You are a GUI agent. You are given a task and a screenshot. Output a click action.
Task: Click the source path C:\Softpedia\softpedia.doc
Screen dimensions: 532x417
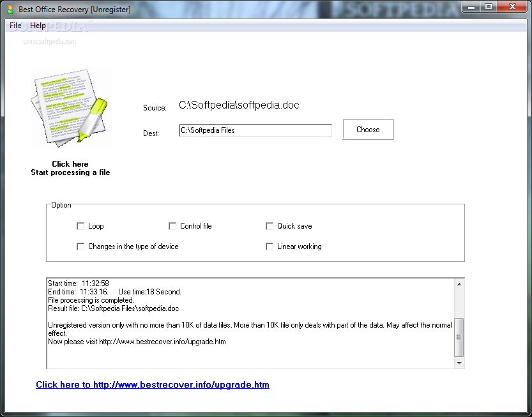pos(239,105)
